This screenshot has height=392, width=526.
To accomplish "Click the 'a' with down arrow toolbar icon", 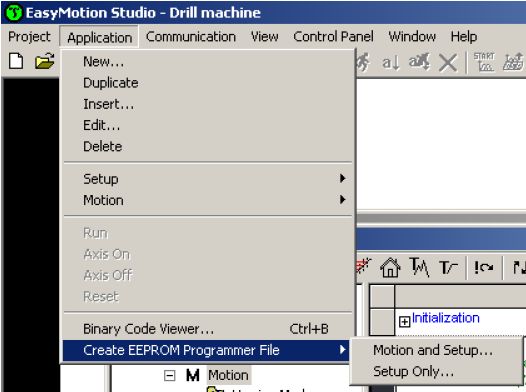I will click(x=391, y=63).
